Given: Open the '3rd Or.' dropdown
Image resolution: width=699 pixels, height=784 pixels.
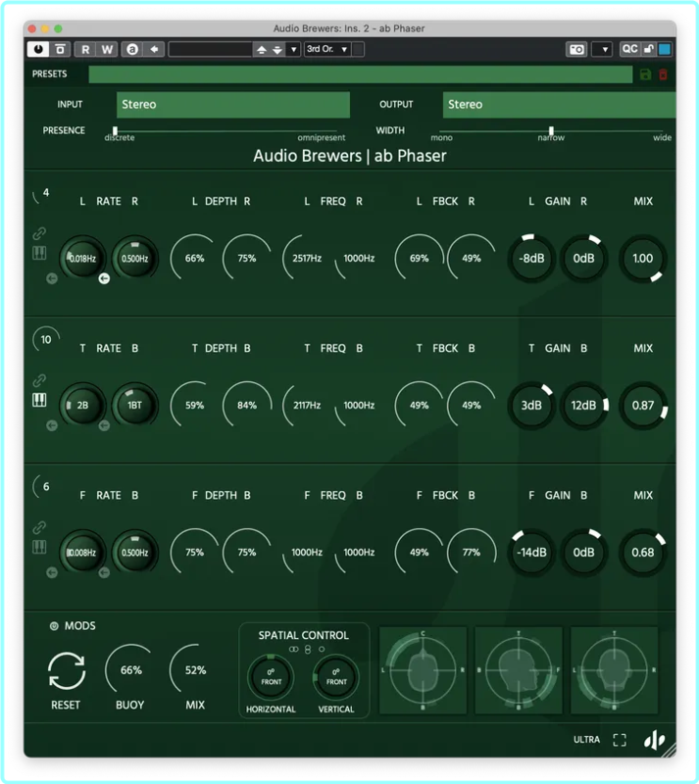Looking at the screenshot, I should pos(327,49).
